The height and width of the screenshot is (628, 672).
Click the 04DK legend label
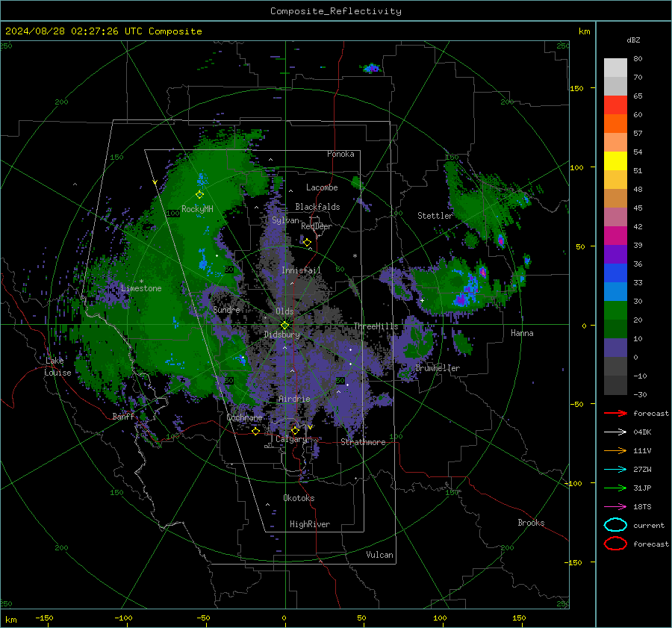642,432
